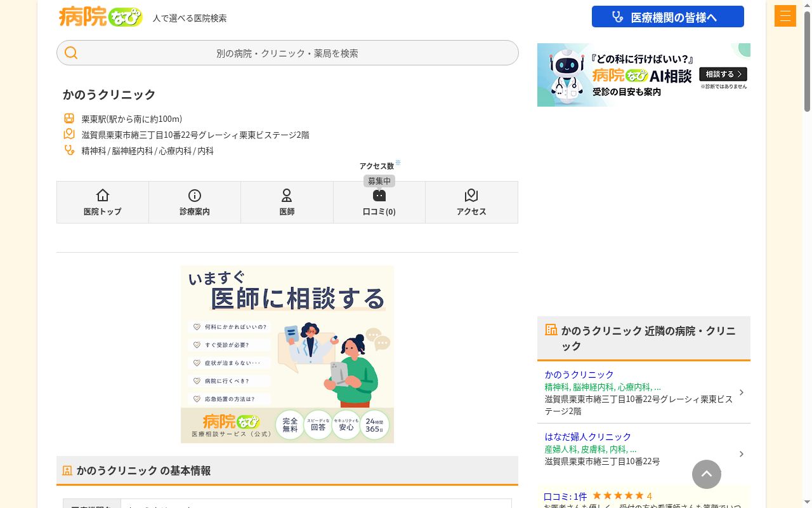Open the はなだ婦人クリニック link
Screen dimensions: 812x508
click(588, 437)
